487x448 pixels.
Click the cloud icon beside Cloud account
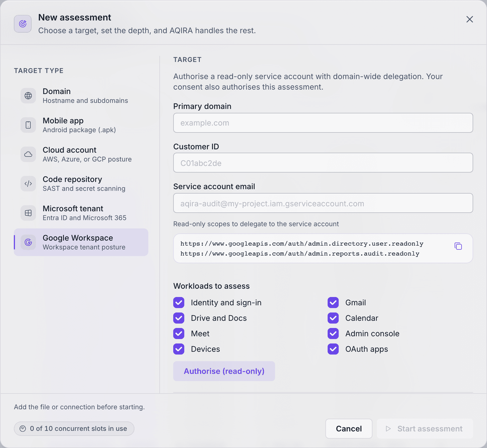[28, 154]
